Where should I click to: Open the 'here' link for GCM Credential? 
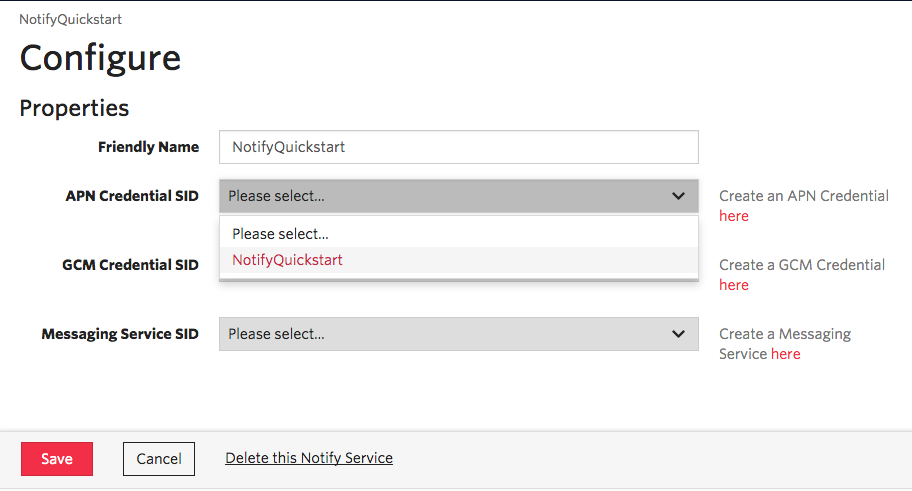[x=733, y=285]
